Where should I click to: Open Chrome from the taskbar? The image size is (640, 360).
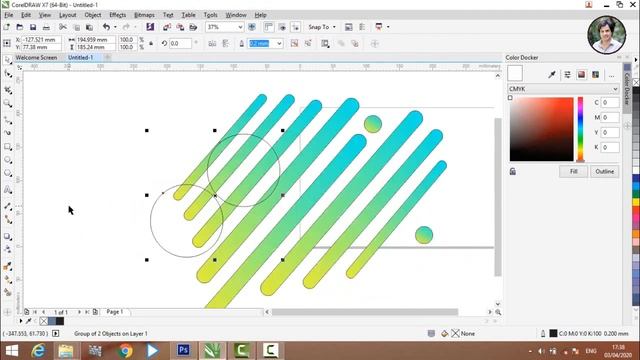tap(126, 350)
